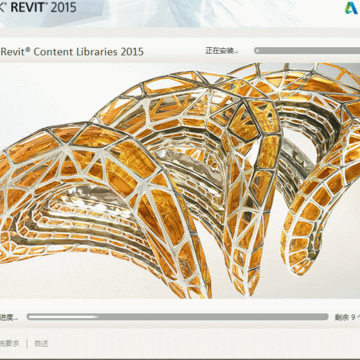The height and width of the screenshot is (360, 360).
Task: Click the Autodesk logo icon
Action: (x=352, y=7)
